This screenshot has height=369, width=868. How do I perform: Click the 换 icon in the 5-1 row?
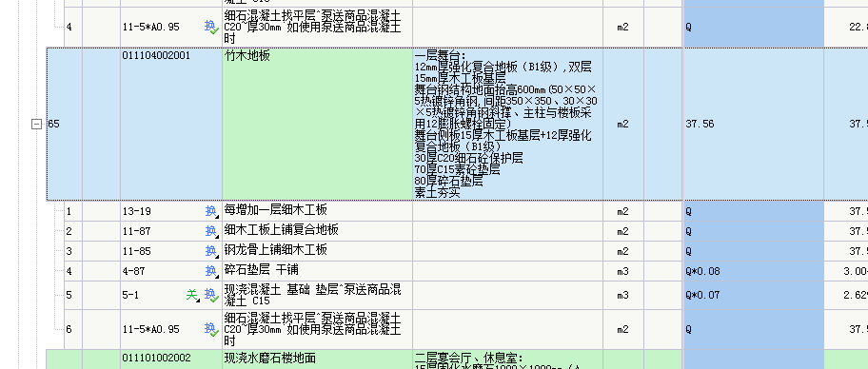[x=211, y=296]
